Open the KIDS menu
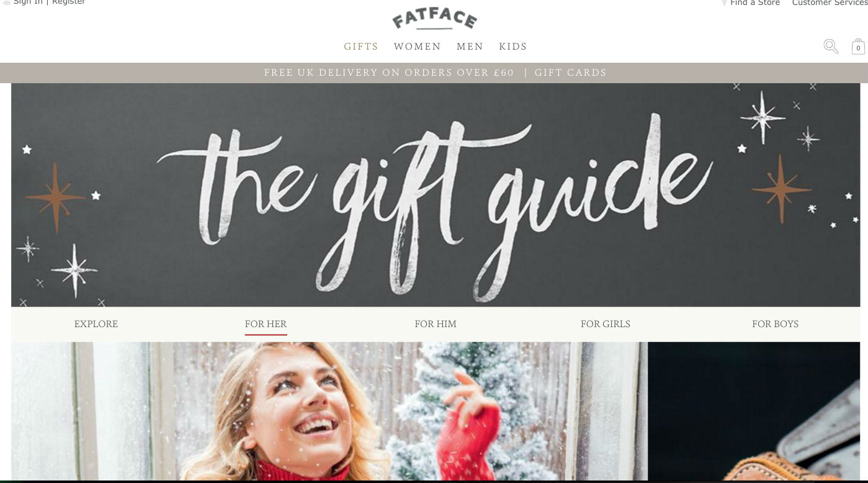This screenshot has height=483, width=868. point(513,47)
